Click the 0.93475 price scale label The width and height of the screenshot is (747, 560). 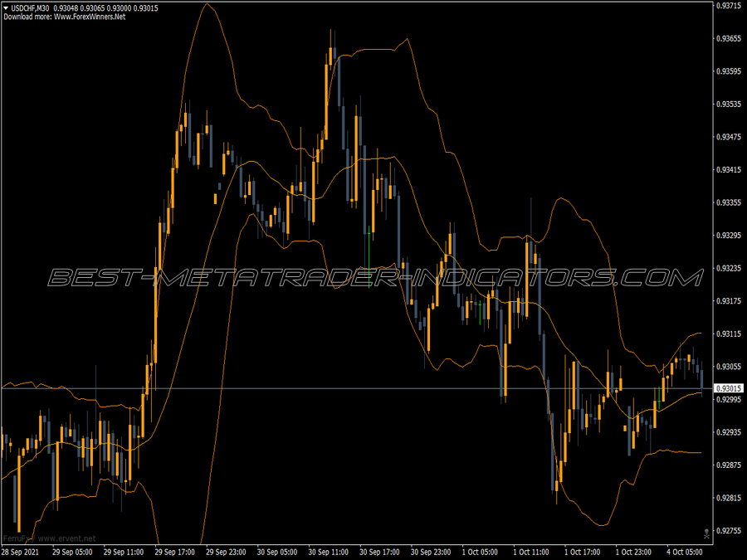click(x=729, y=137)
